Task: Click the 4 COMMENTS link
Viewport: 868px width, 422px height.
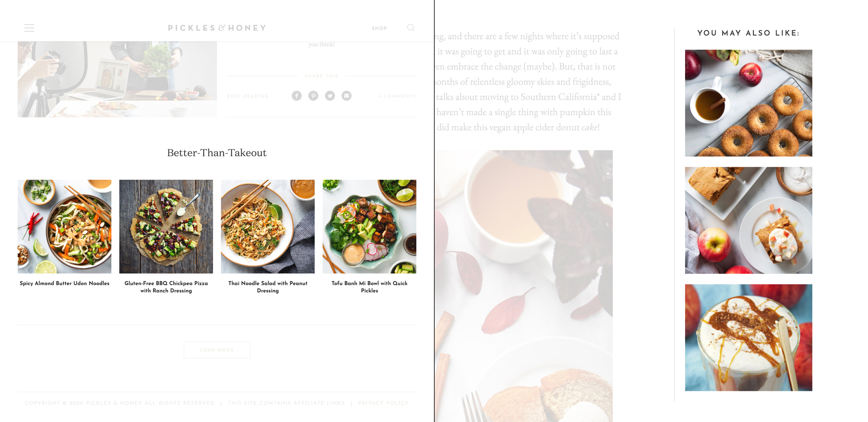Action: click(x=398, y=96)
